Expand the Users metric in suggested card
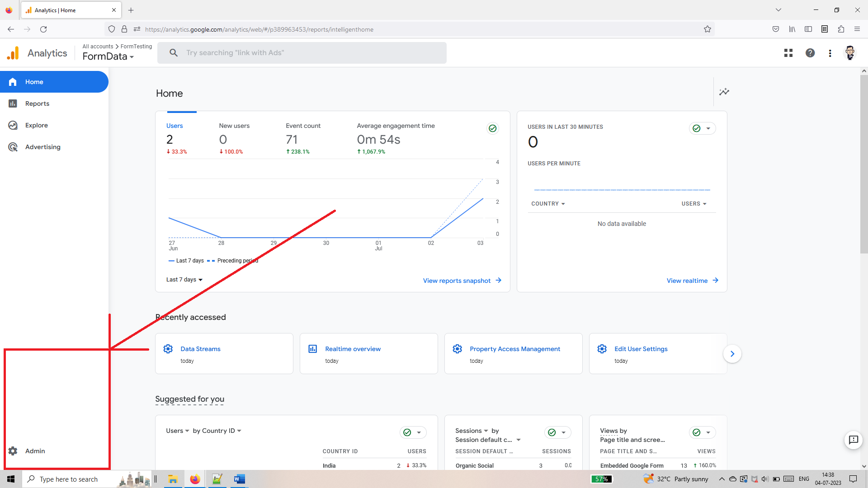Screen dimensions: 868x488 (x=178, y=431)
